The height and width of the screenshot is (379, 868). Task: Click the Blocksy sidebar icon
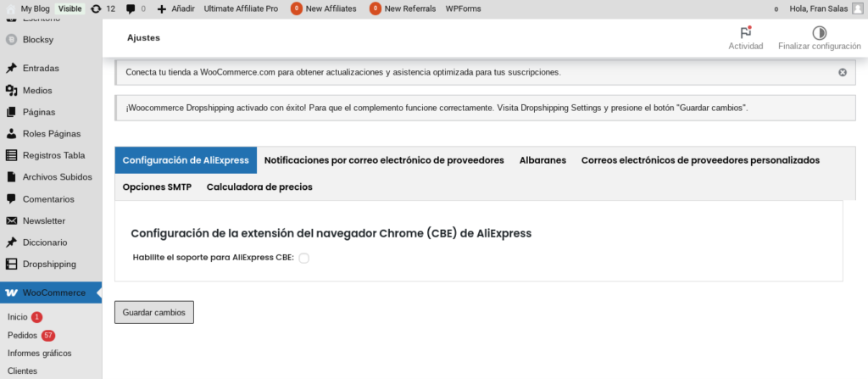(x=11, y=40)
